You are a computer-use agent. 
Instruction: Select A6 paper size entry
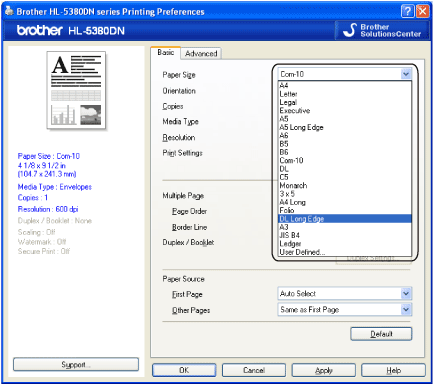click(x=345, y=135)
